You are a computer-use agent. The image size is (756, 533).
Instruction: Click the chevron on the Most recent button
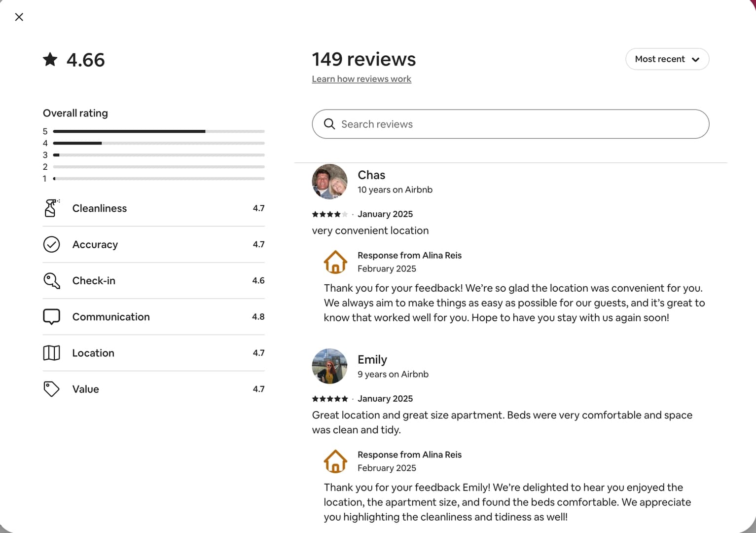tap(695, 60)
